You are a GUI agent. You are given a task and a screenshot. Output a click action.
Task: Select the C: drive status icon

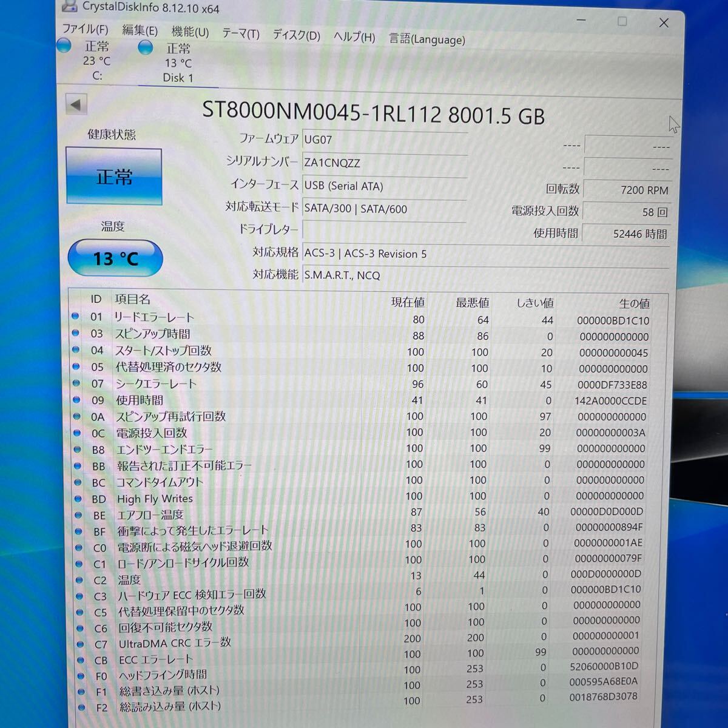(x=64, y=45)
